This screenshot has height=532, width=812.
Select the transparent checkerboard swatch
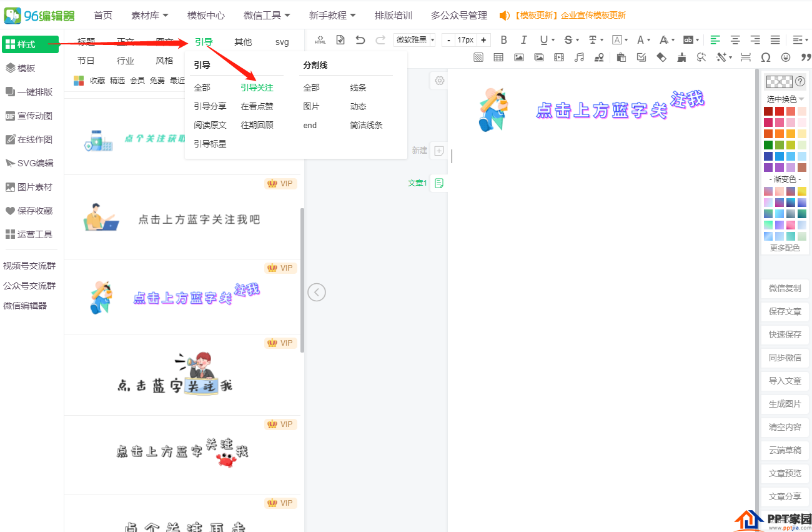pyautogui.click(x=779, y=81)
